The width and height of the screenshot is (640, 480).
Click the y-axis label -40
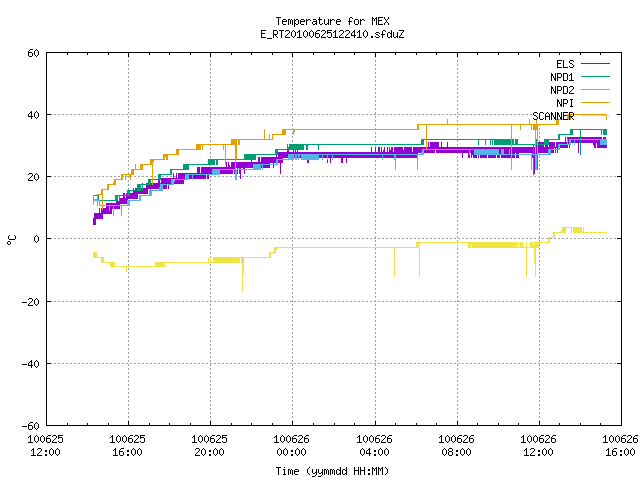tap(31, 364)
